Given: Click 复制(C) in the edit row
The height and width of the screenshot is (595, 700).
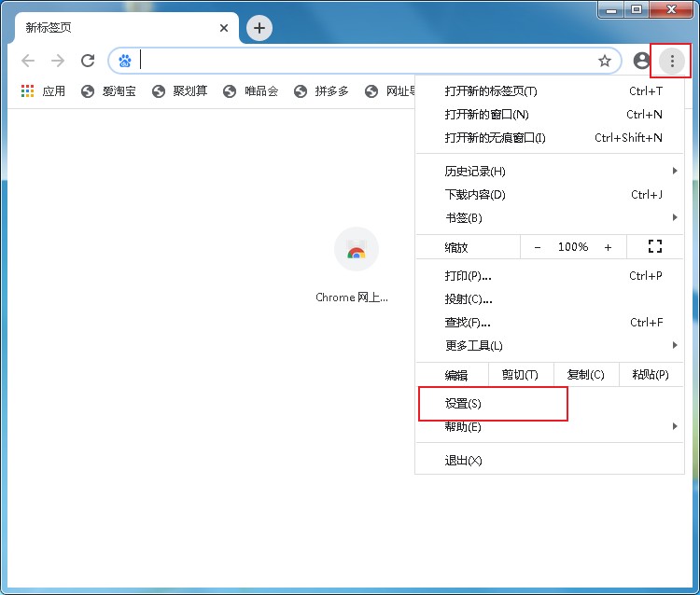Looking at the screenshot, I should (x=586, y=375).
